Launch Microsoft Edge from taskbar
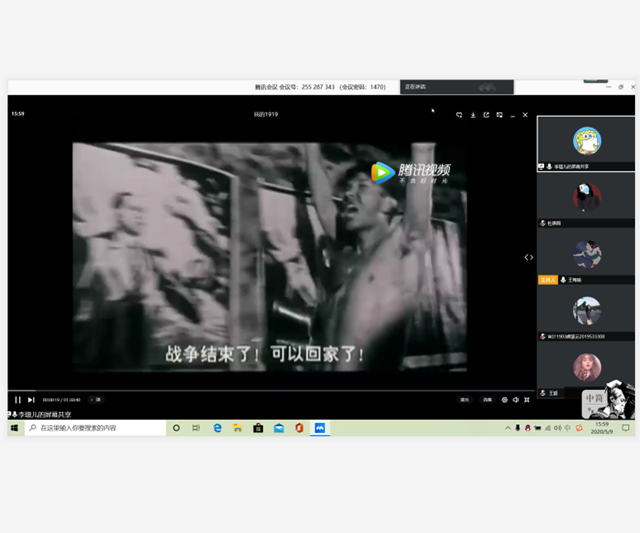Viewport: 640px width, 533px height. click(x=218, y=428)
